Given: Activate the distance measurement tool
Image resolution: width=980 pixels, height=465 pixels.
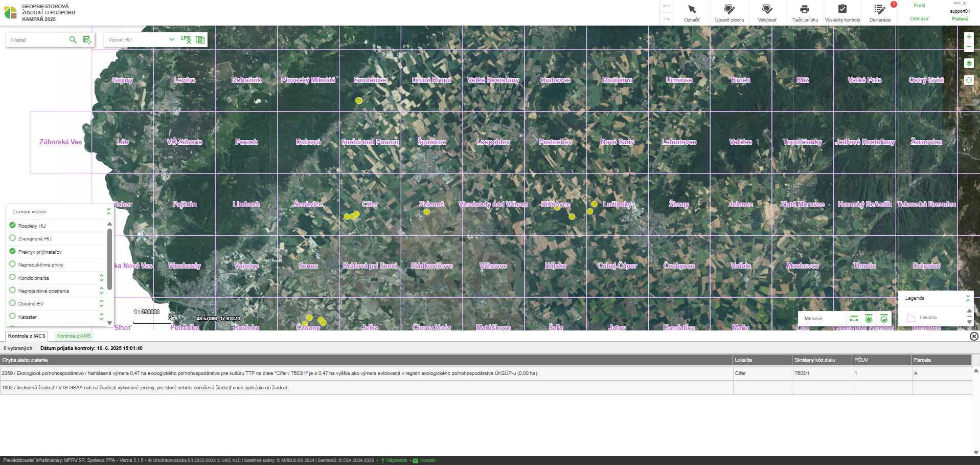Looking at the screenshot, I should pos(854,319).
